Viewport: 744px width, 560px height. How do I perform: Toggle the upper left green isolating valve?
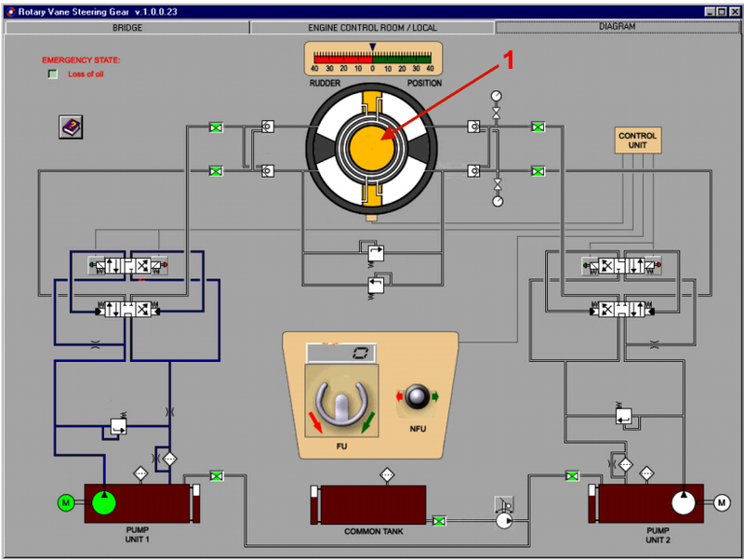[x=216, y=127]
